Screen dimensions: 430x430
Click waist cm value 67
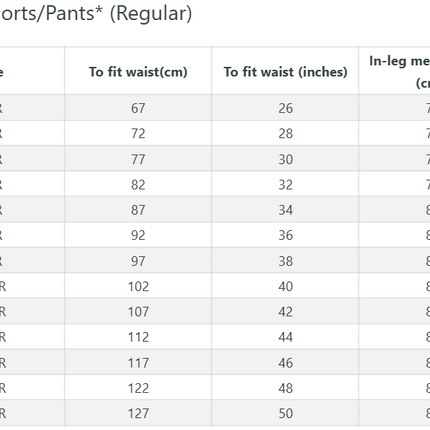[138, 108]
